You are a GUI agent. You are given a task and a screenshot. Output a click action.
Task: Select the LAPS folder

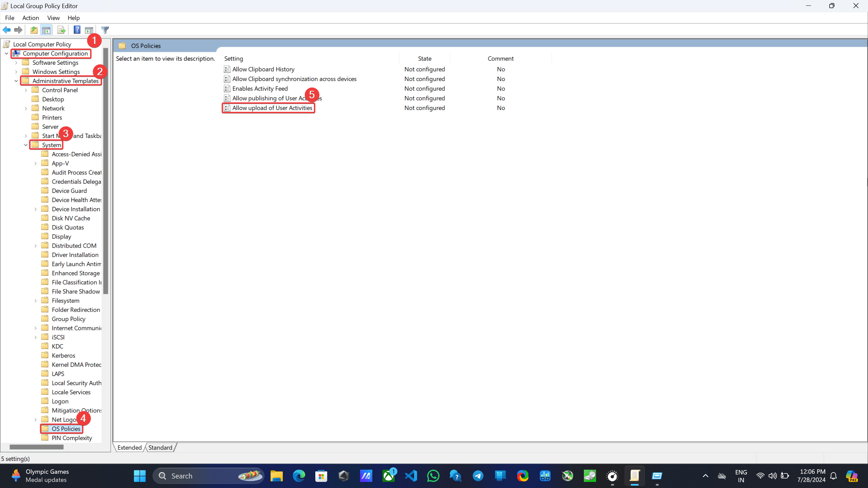[x=58, y=374]
